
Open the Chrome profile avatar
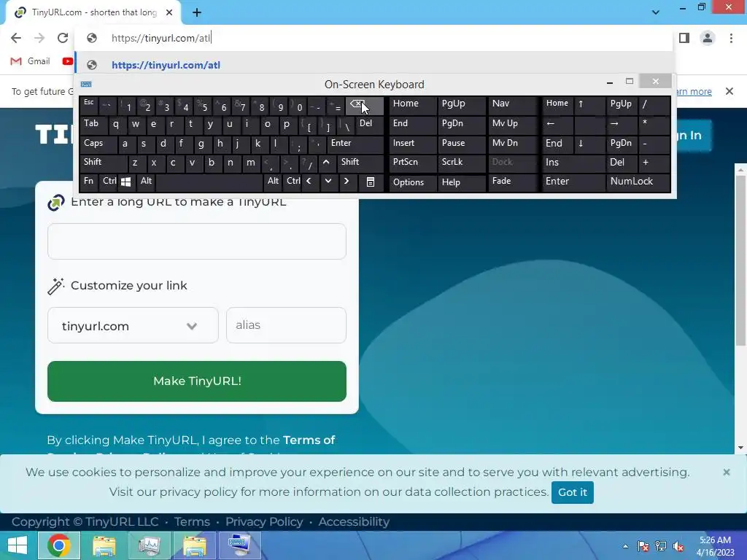(708, 38)
